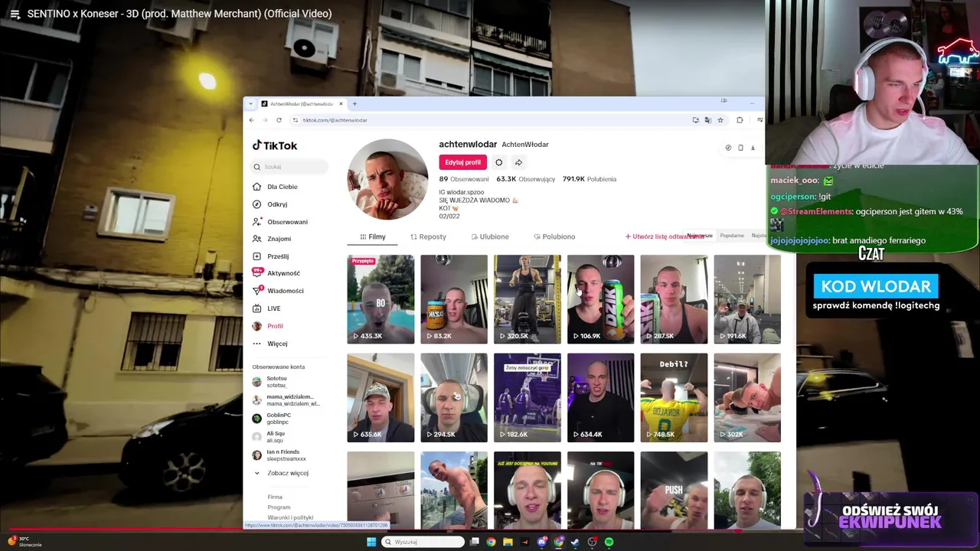980x551 pixels.
Task: Go to Profil in sidebar
Action: click(268, 326)
